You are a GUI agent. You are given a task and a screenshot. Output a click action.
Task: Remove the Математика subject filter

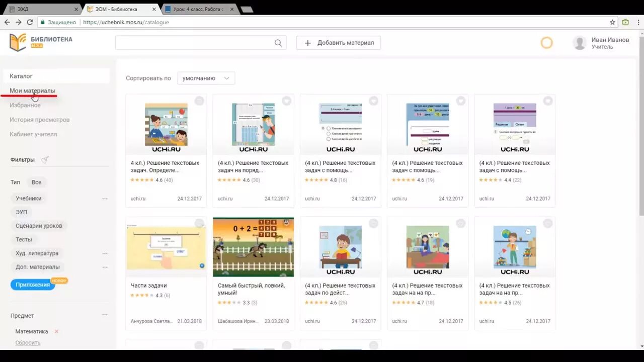[56, 331]
